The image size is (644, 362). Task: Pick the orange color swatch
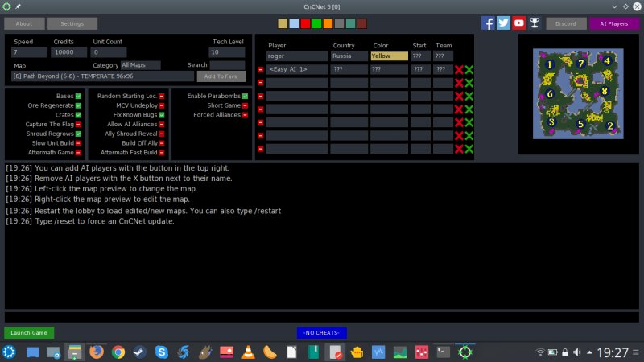click(x=328, y=23)
